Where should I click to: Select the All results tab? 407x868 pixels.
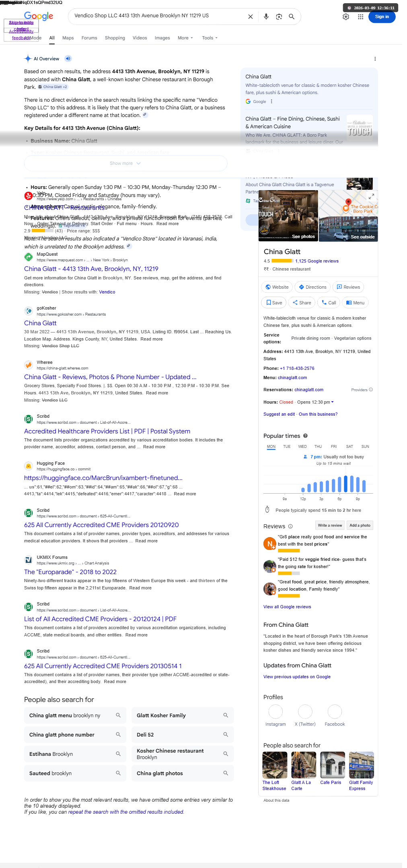pyautogui.click(x=52, y=38)
